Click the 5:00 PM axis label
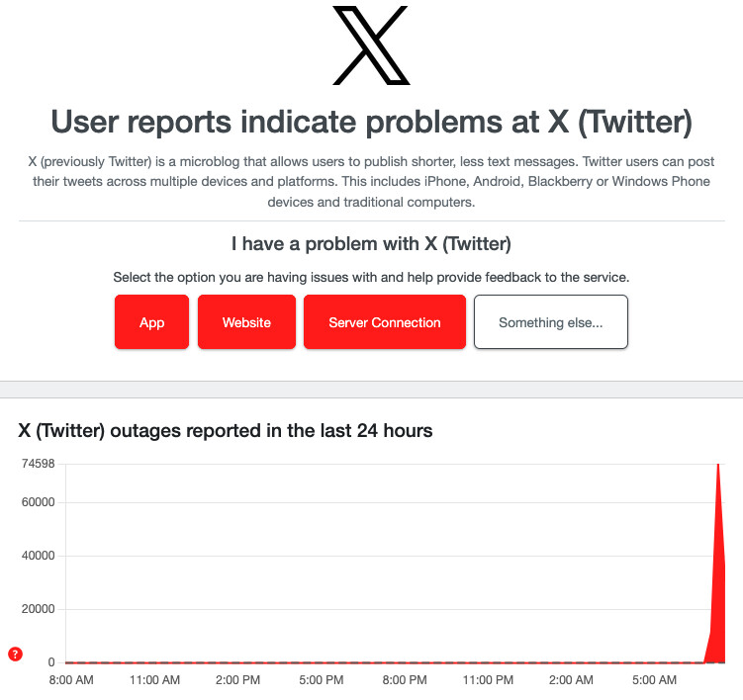Screen dimensions: 743x700 tap(322, 680)
